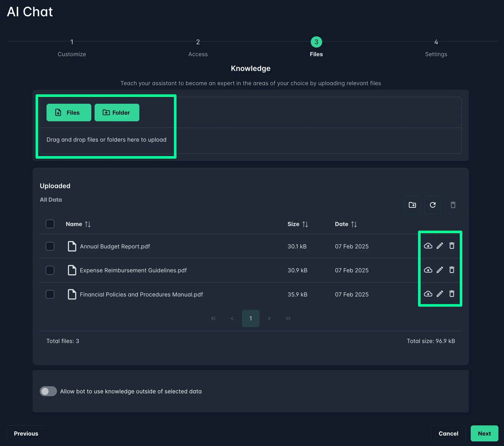The height and width of the screenshot is (446, 504).
Task: Download Financial Policies and Procedures Manual.pdf
Action: [428, 294]
